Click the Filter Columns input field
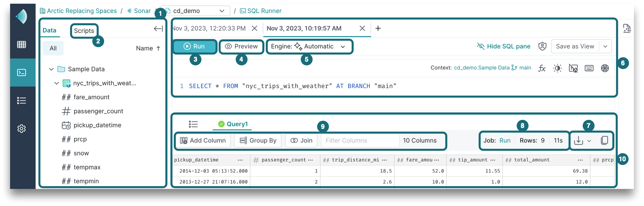This screenshot has width=644, height=206. [x=359, y=140]
